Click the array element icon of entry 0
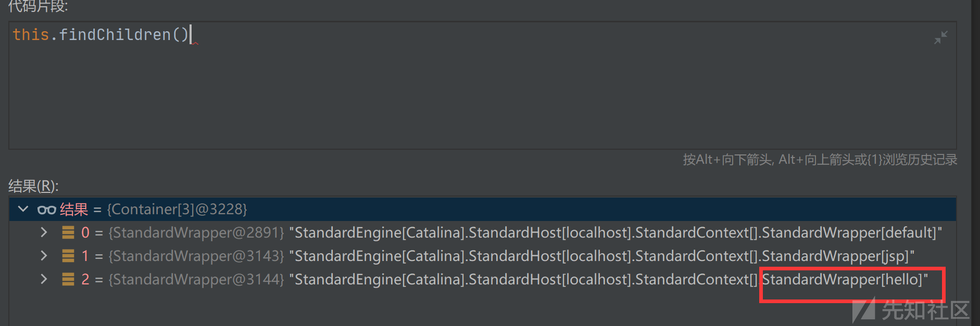980x326 pixels. coord(68,232)
